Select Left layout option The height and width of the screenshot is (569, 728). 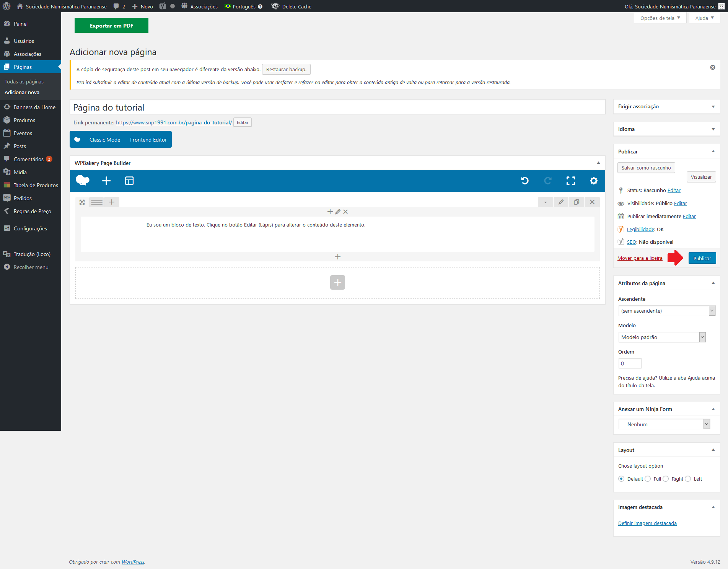688,479
